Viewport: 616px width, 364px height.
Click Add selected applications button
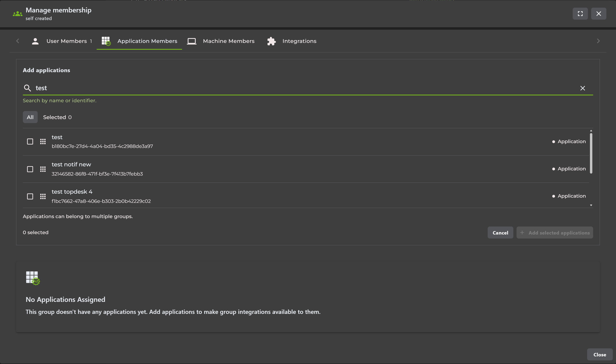click(x=554, y=233)
